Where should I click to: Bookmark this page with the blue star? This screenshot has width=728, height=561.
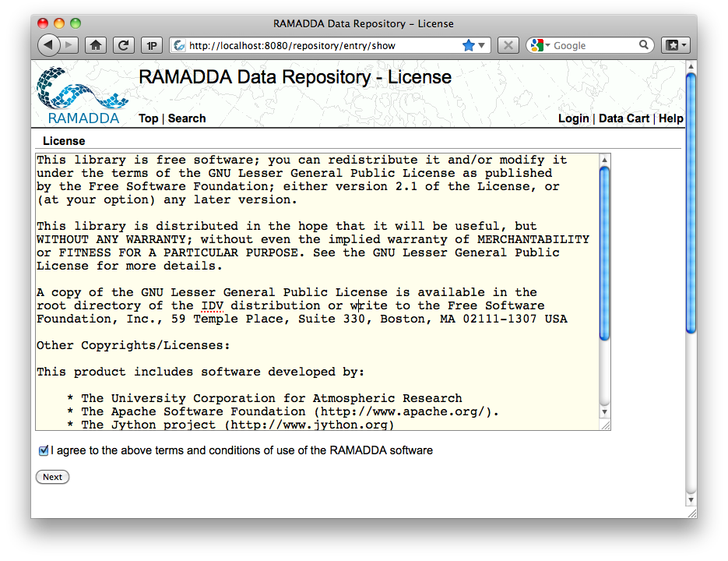[x=469, y=45]
